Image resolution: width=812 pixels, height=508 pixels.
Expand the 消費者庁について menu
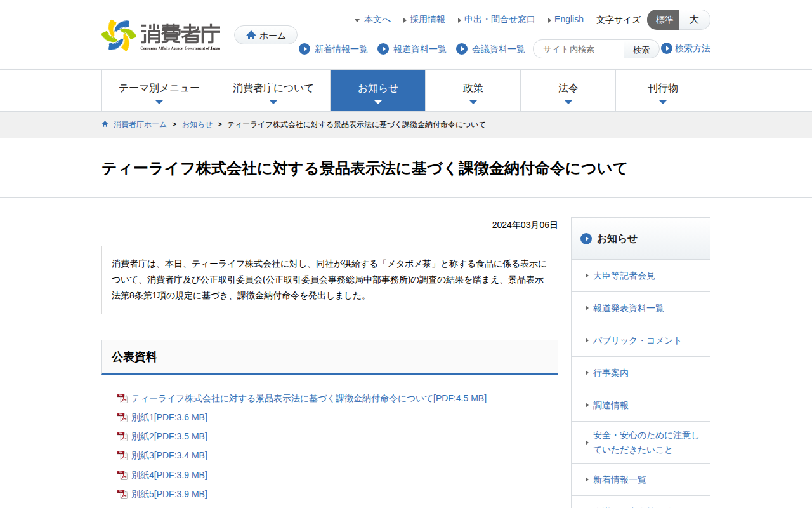[273, 91]
